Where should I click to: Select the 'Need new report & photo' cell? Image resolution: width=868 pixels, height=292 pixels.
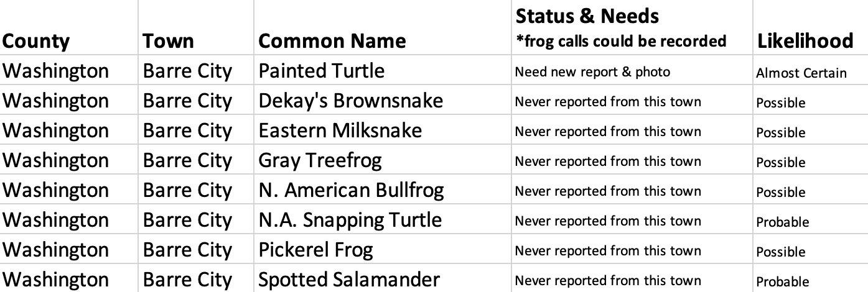coord(592,72)
